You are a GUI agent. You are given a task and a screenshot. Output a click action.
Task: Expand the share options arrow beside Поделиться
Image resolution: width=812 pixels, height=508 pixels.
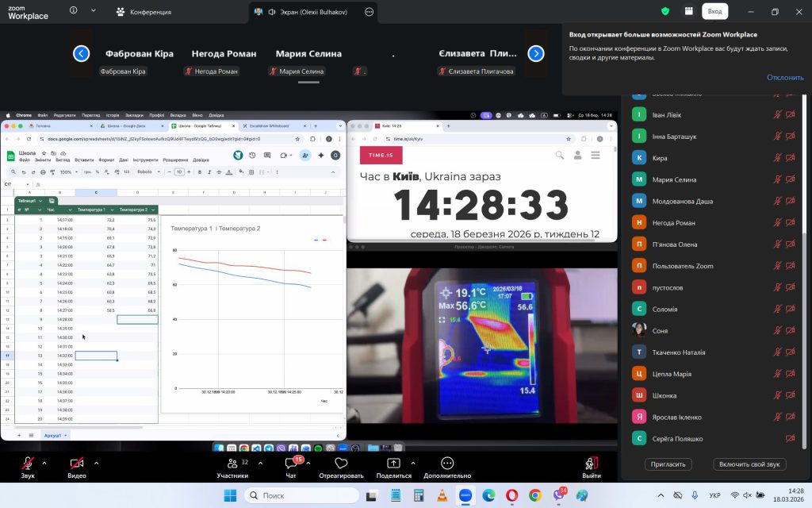412,462
